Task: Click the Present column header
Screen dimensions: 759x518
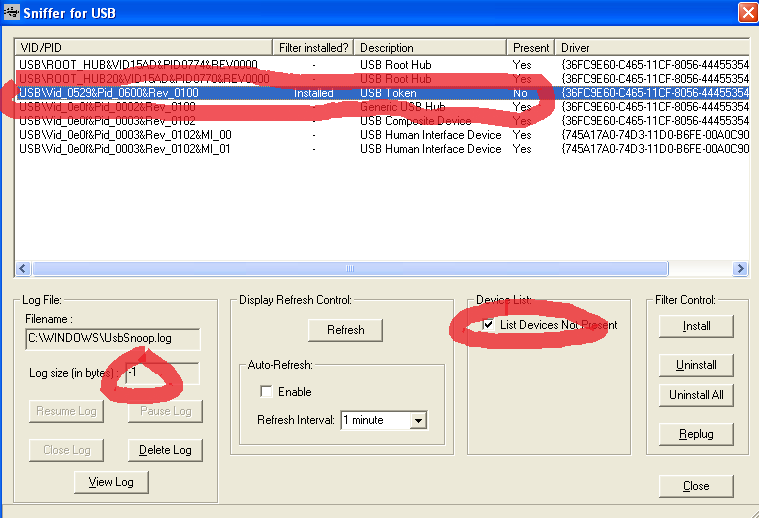Action: (531, 47)
